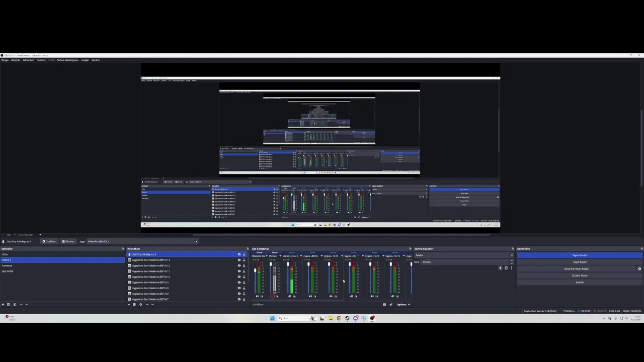
Task: Open the Windows Start menu
Action: tap(272, 318)
